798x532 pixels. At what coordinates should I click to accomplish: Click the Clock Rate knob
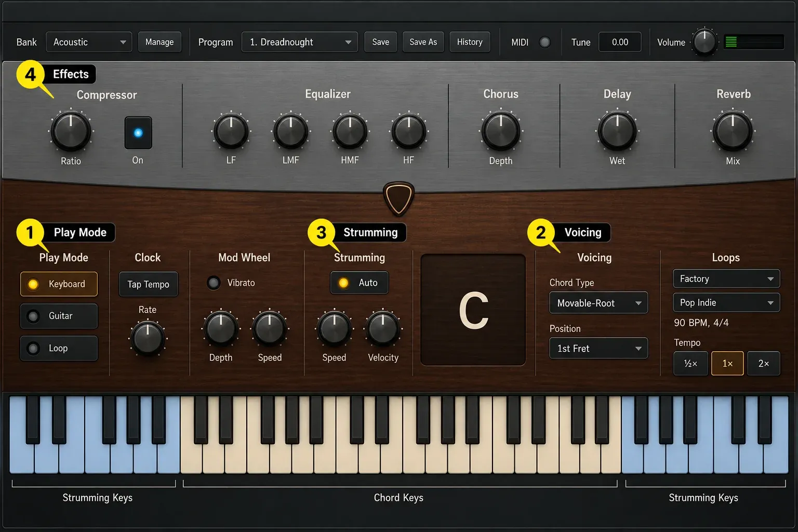click(x=148, y=338)
